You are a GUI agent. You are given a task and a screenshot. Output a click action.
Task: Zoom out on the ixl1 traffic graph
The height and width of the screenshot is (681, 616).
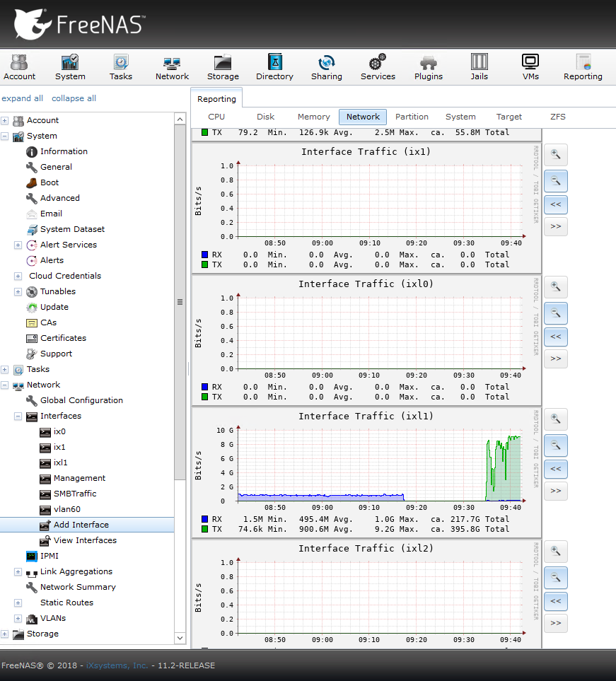[556, 446]
